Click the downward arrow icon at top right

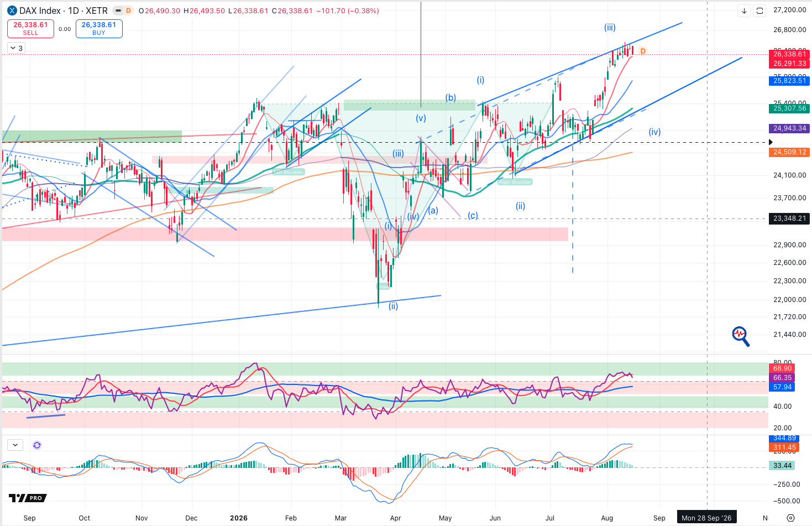point(745,11)
